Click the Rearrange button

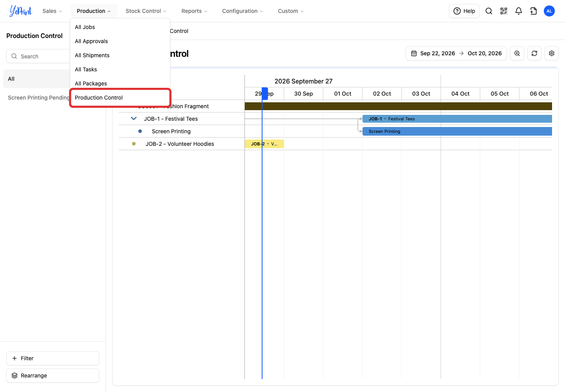53,376
